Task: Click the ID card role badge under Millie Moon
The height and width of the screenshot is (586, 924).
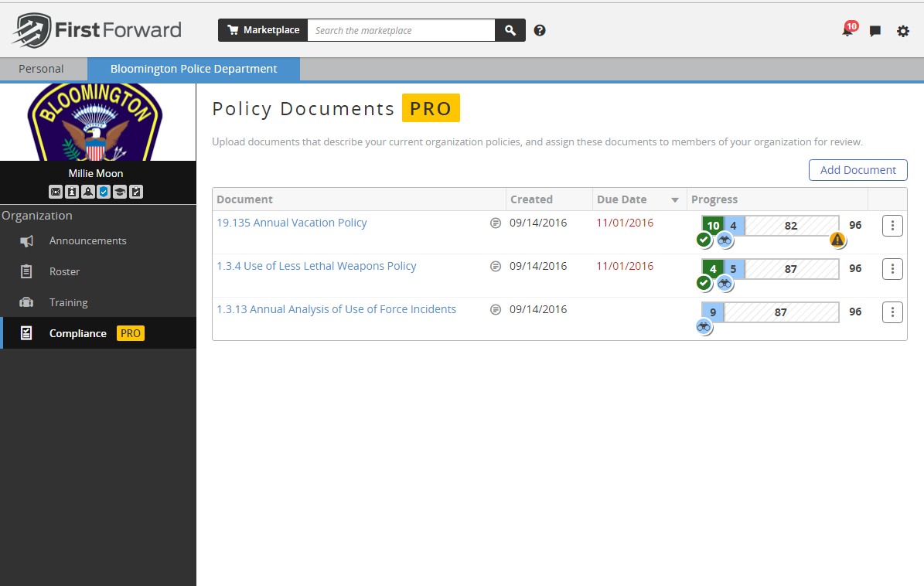Action: coord(72,192)
